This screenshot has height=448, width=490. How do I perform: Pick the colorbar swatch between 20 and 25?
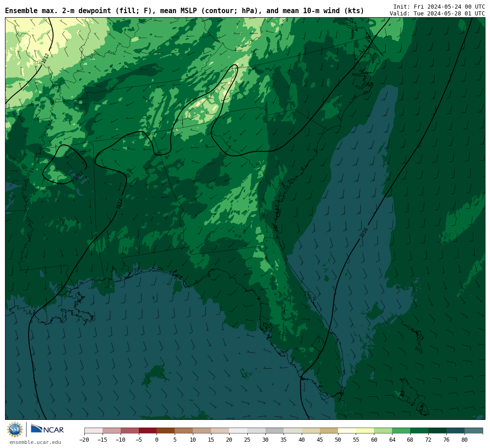[x=239, y=431]
